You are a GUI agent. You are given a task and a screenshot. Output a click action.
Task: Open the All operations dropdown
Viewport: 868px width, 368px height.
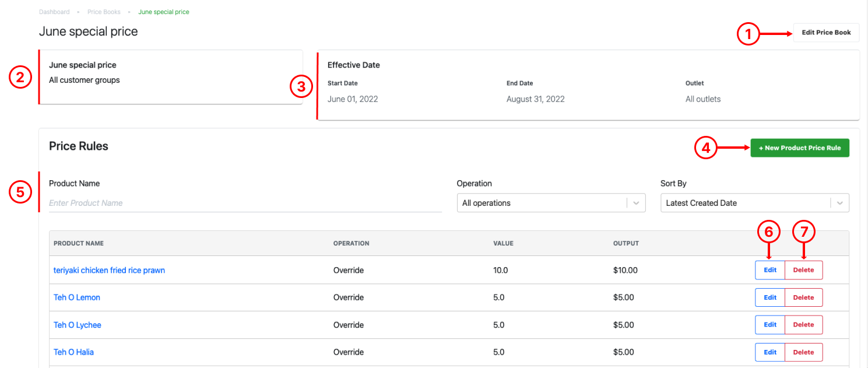coord(551,203)
